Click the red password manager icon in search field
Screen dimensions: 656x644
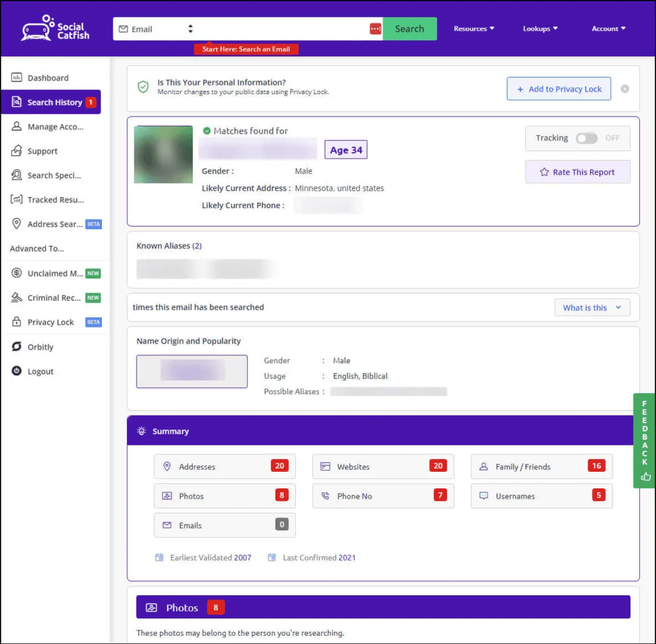tap(375, 29)
